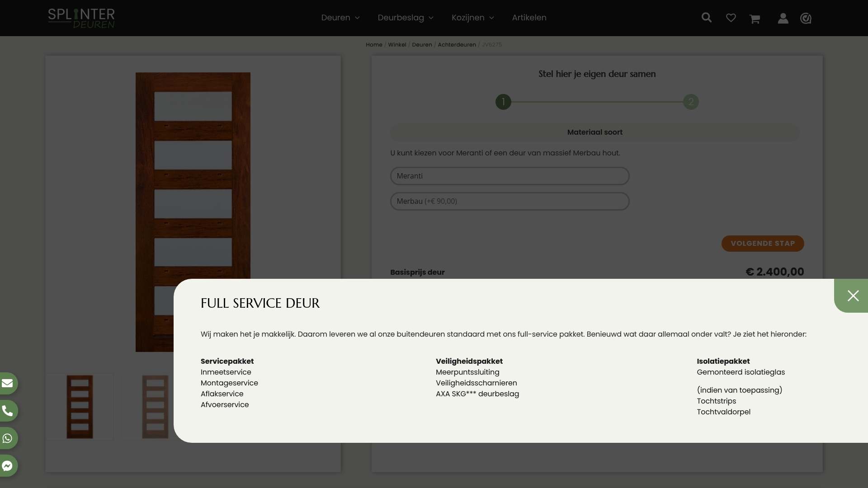This screenshot has width=868, height=488.
Task: Expand the Deuren menu
Action: click(340, 18)
